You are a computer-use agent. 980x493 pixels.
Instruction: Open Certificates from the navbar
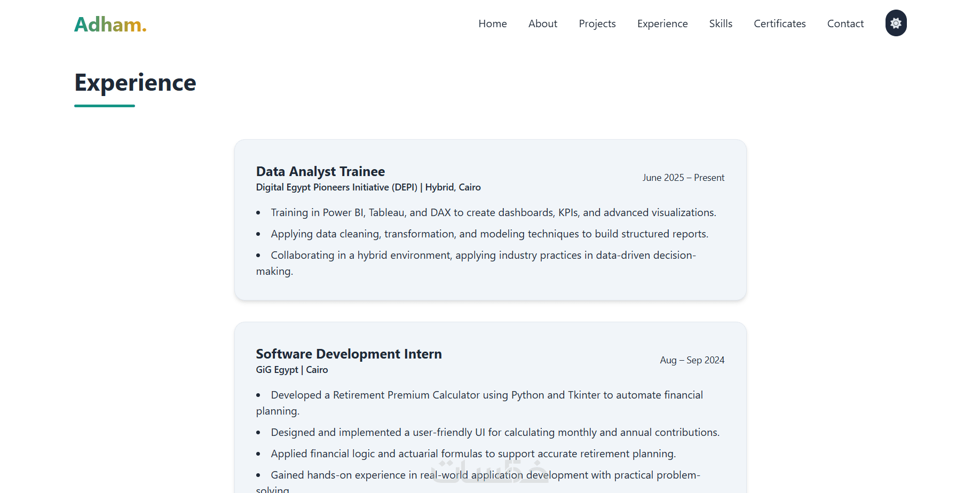(x=779, y=24)
